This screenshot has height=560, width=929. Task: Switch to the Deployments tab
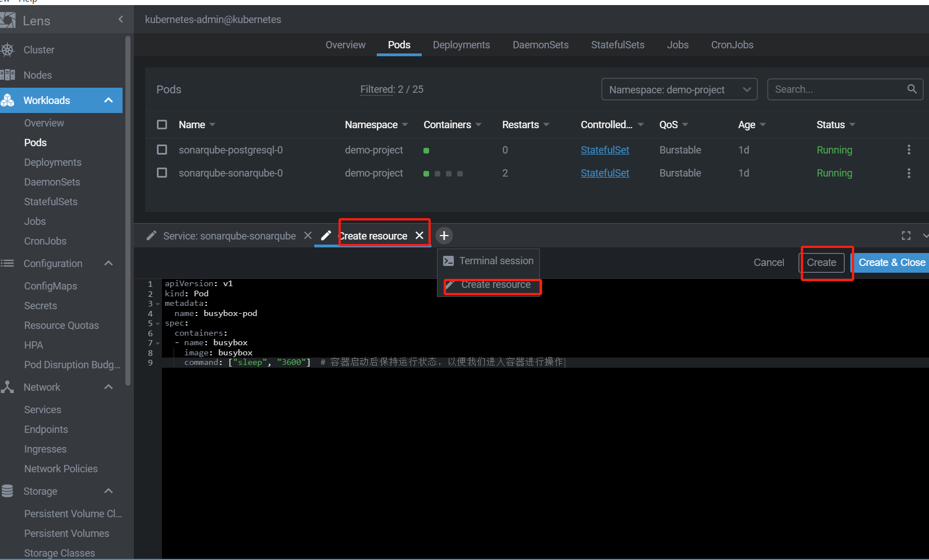[x=461, y=45]
